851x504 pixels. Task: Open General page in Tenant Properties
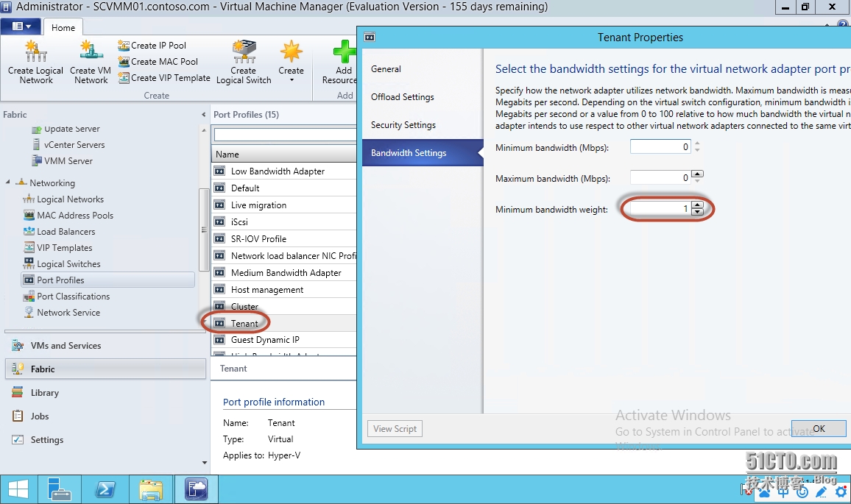tap(423, 69)
